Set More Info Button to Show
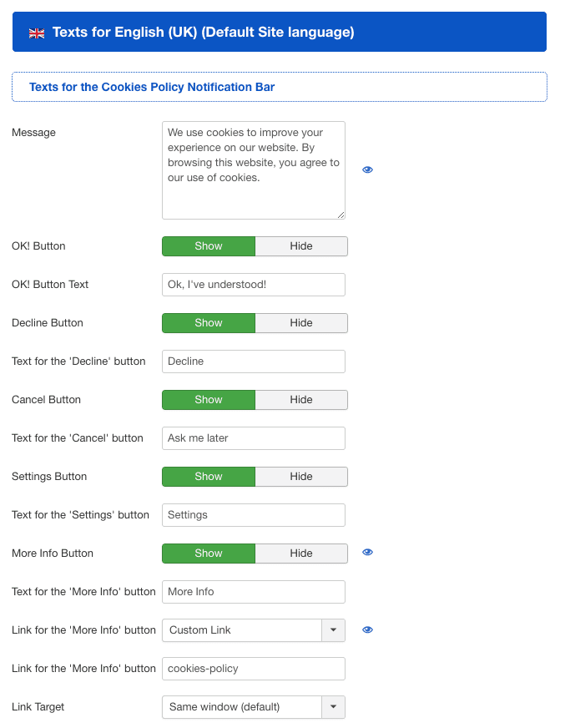 click(x=209, y=554)
